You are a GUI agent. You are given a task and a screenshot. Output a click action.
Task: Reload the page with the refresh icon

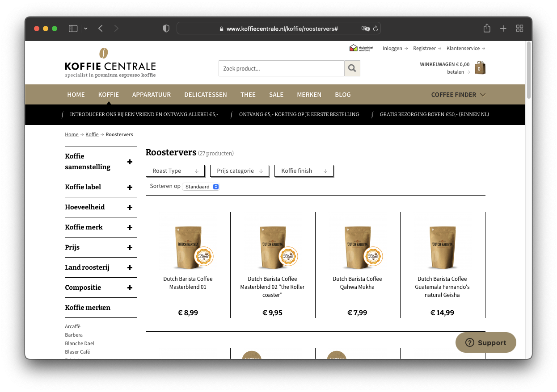coord(376,29)
